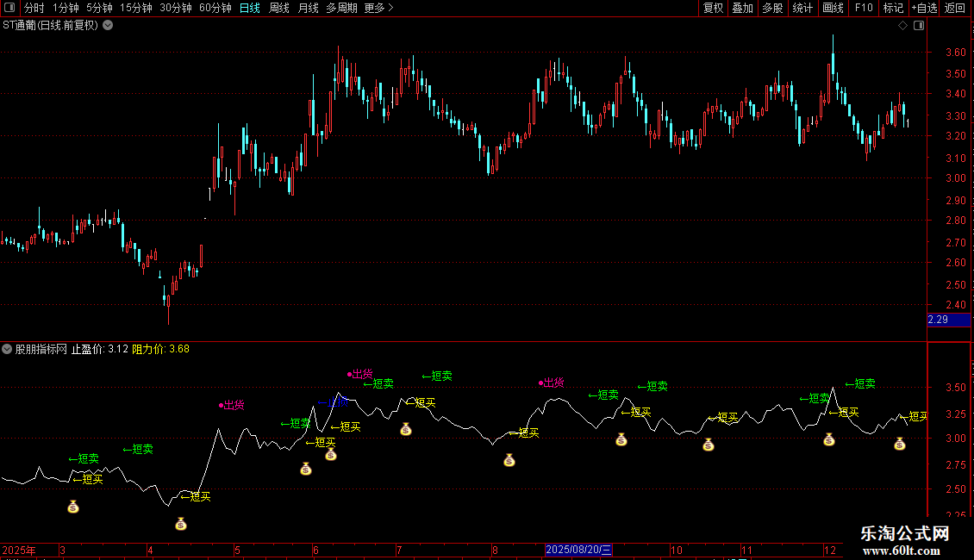Click the money bag icon in March
This screenshot has width=974, height=560.
pyautogui.click(x=73, y=507)
